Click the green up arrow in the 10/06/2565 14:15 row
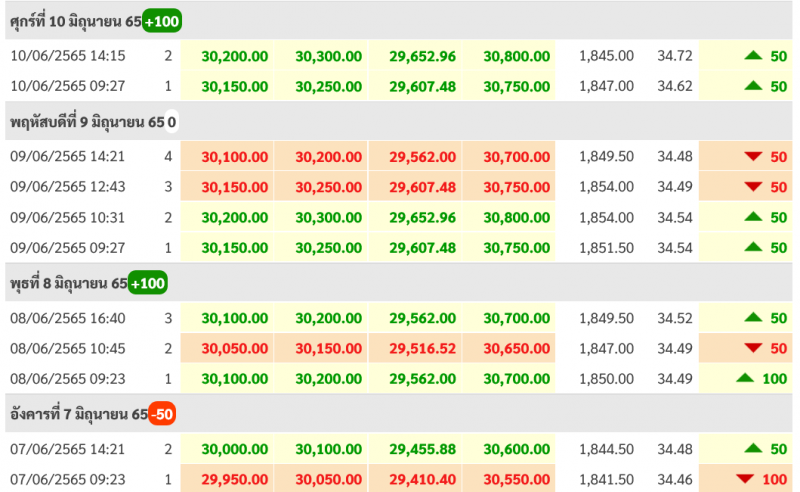Viewport: 800px width, 492px height. pyautogui.click(x=754, y=56)
